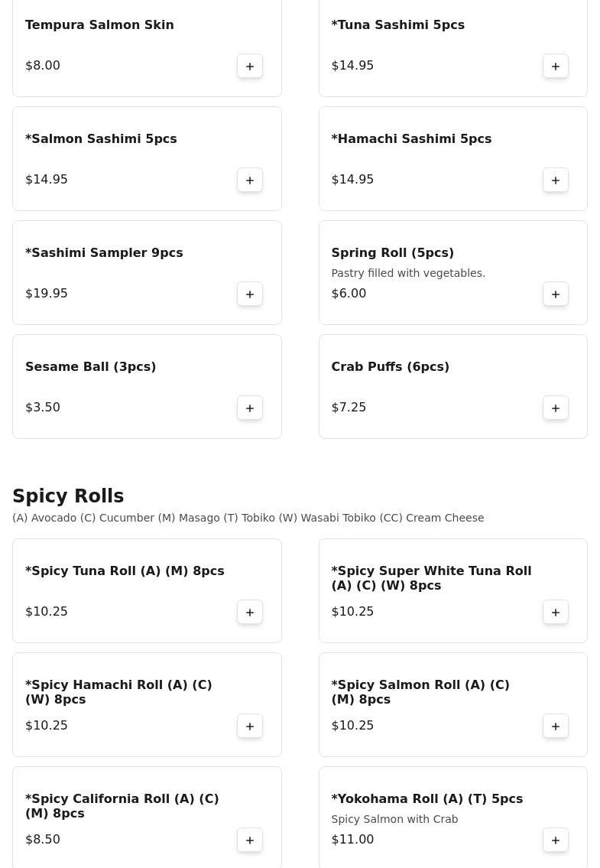Open Crab Puffs (6pcs) item details
This screenshot has width=600, height=868.
(x=390, y=367)
